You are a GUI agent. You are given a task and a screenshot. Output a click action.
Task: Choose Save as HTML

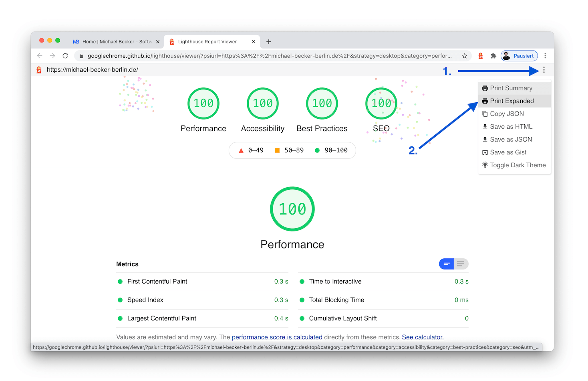[514, 127]
